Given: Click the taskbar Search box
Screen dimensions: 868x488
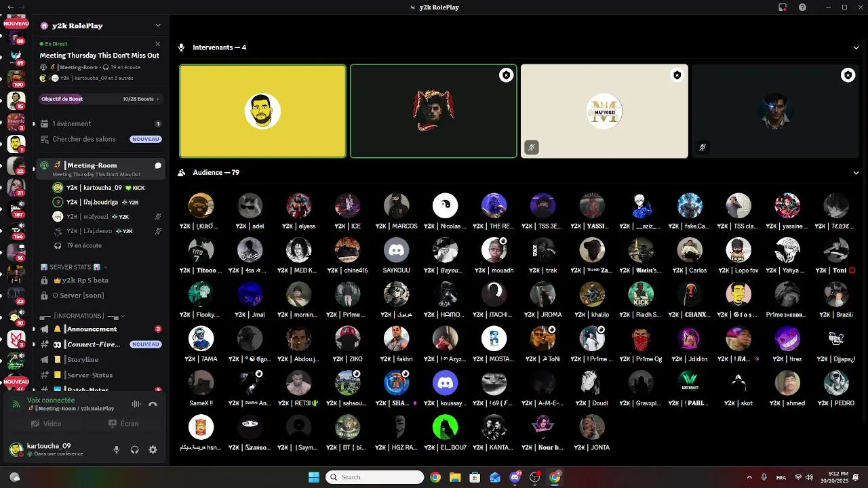Looking at the screenshot, I should pyautogui.click(x=375, y=477).
